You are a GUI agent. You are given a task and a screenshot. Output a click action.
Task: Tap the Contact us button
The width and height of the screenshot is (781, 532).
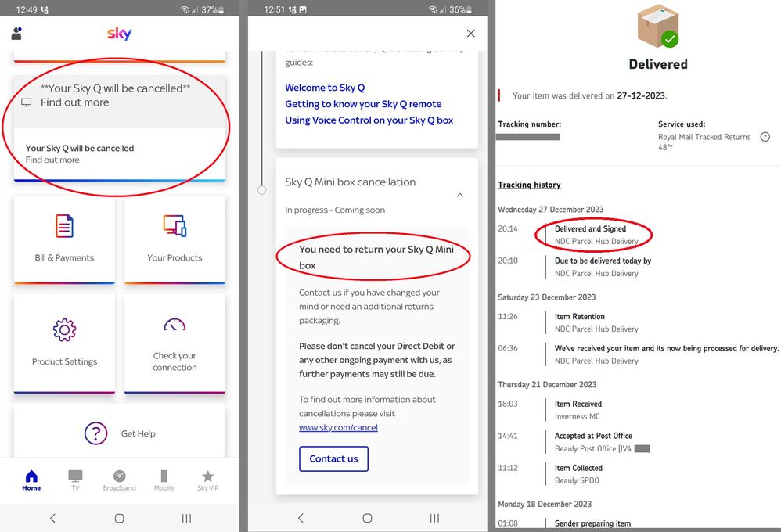click(x=333, y=458)
